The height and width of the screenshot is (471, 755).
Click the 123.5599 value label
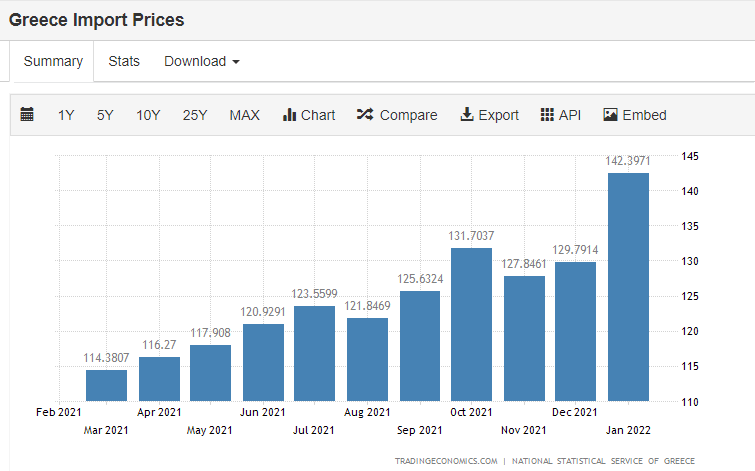pos(314,294)
